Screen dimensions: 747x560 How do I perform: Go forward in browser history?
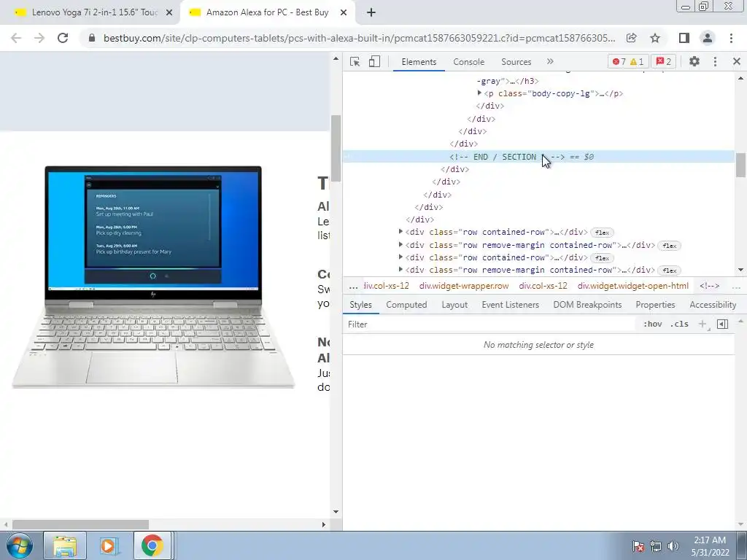pos(39,38)
